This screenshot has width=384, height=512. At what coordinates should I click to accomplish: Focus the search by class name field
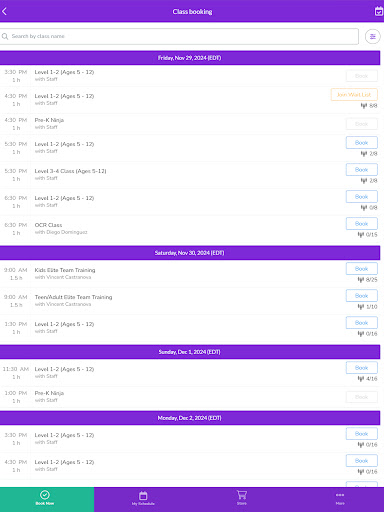point(179,36)
